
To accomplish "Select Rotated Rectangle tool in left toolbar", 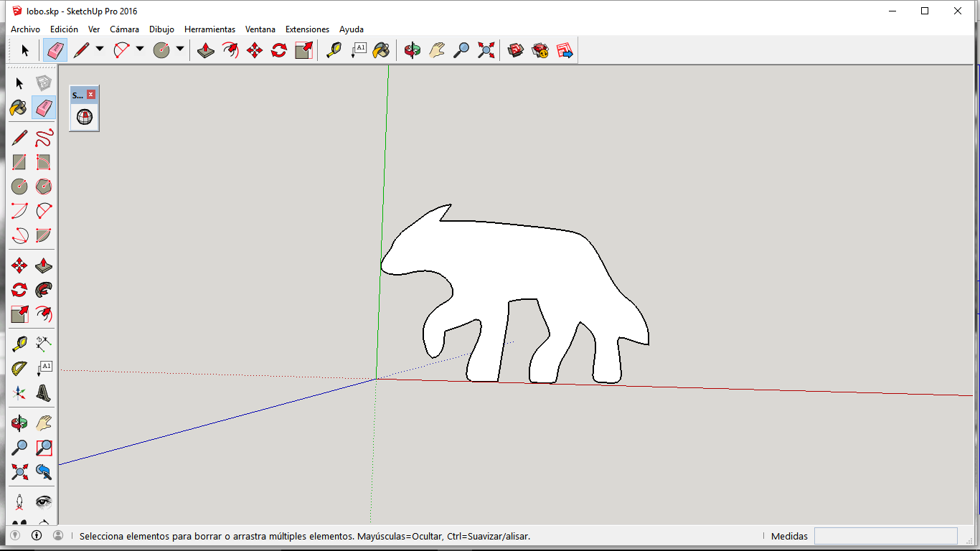I will [44, 162].
